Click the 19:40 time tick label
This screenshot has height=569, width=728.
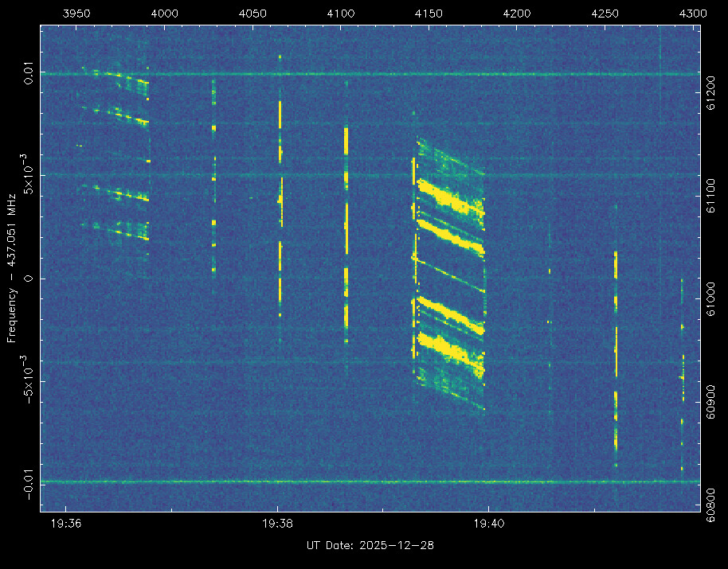pos(487,523)
